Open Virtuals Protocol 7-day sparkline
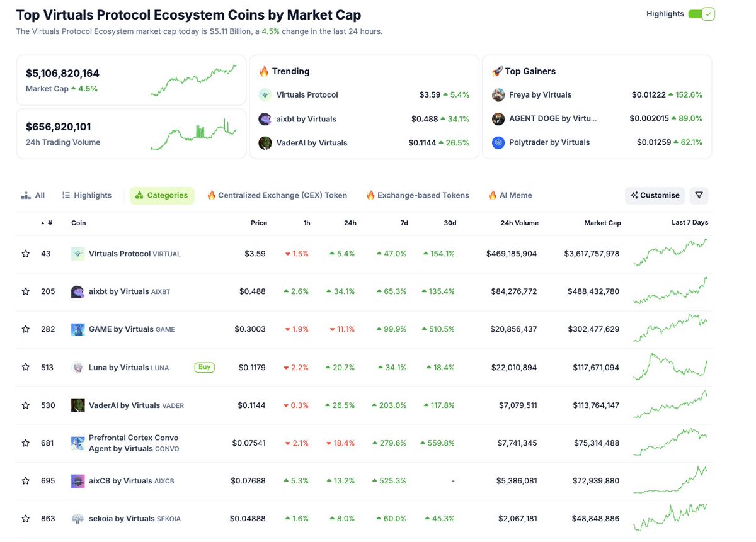This screenshot has height=542, width=756. point(670,252)
